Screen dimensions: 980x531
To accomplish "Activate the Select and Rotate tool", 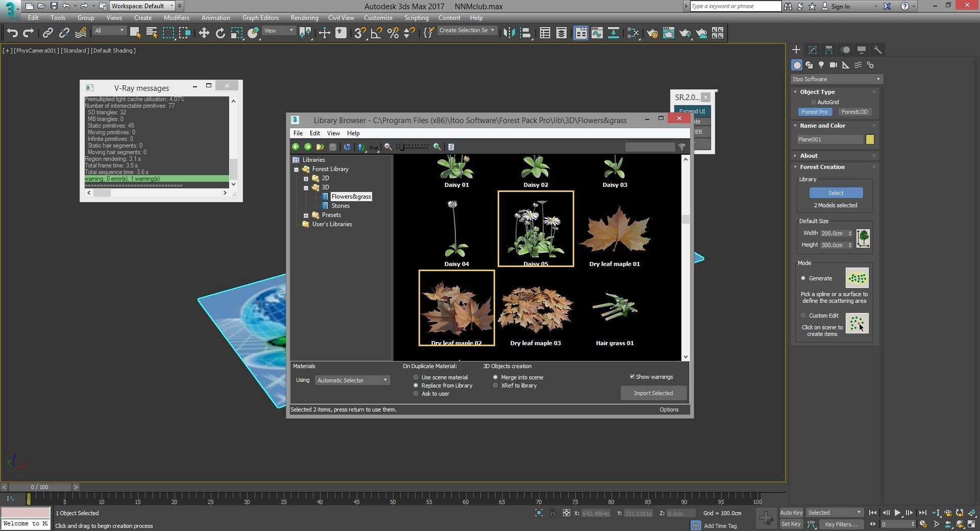I will [220, 33].
